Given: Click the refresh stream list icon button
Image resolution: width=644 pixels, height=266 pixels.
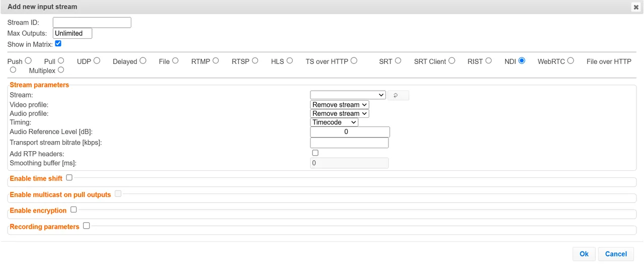Looking at the screenshot, I should tap(398, 95).
